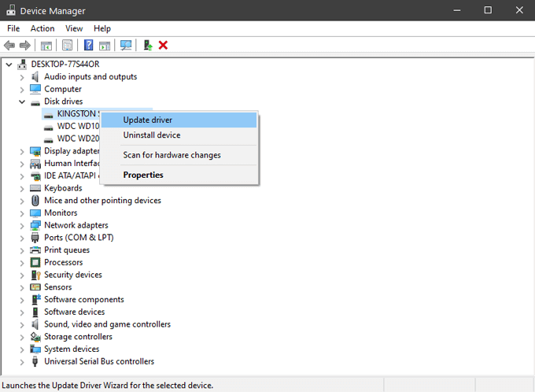Expand Universal Serial Bus controllers node
The width and height of the screenshot is (535, 392).
click(22, 361)
